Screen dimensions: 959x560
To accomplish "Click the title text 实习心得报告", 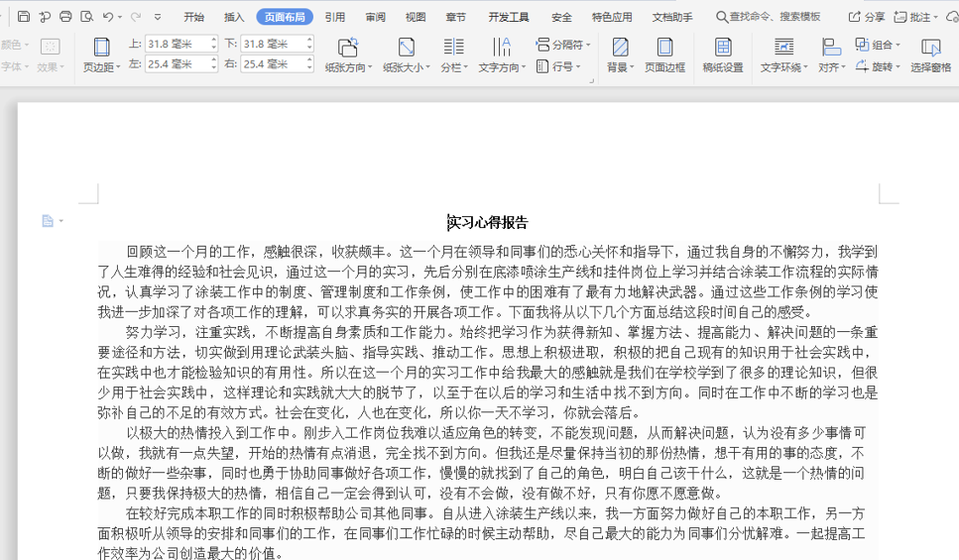I will point(488,223).
